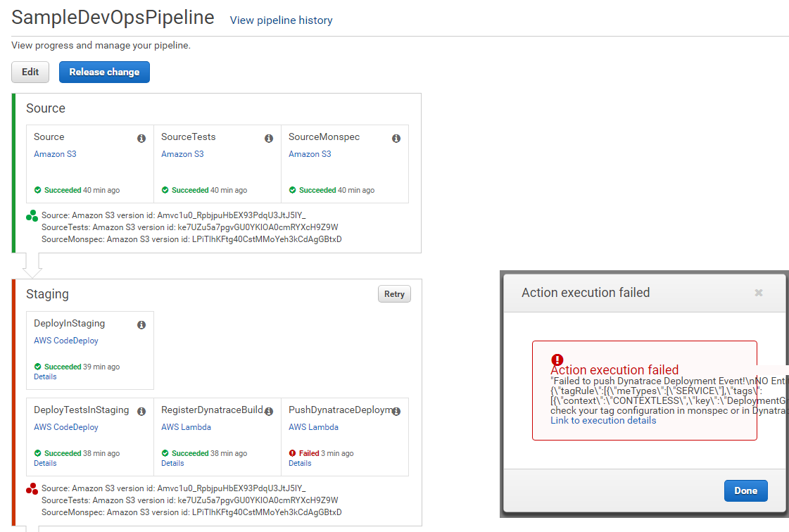This screenshot has height=532, width=789.
Task: Click red revision icon in Staging stage
Action: (32, 488)
